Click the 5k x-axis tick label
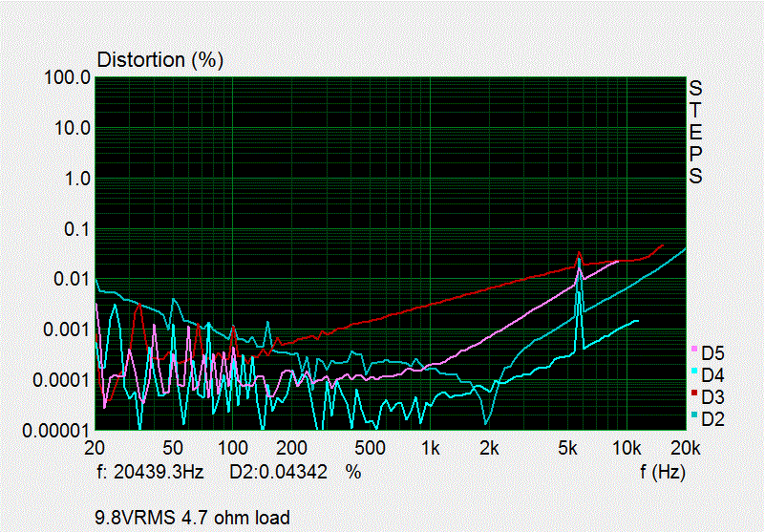765x532 pixels. click(567, 448)
